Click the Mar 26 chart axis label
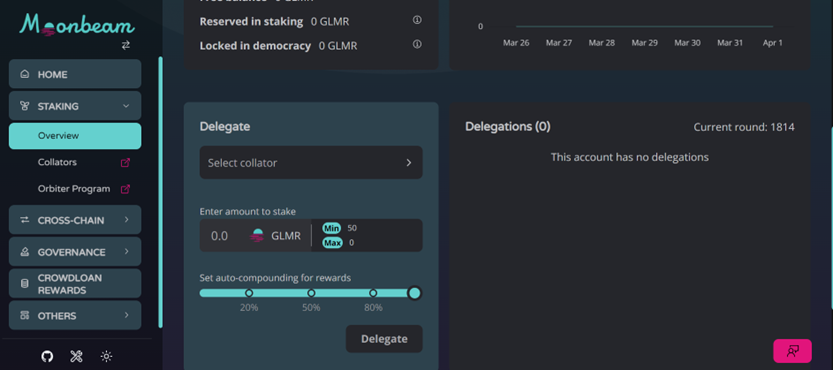Image resolution: width=833 pixels, height=370 pixels. [516, 43]
